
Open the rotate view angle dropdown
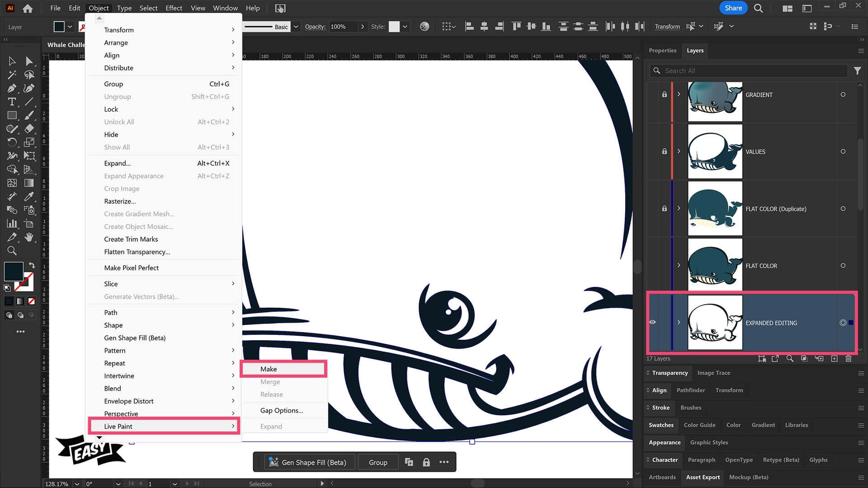118,484
